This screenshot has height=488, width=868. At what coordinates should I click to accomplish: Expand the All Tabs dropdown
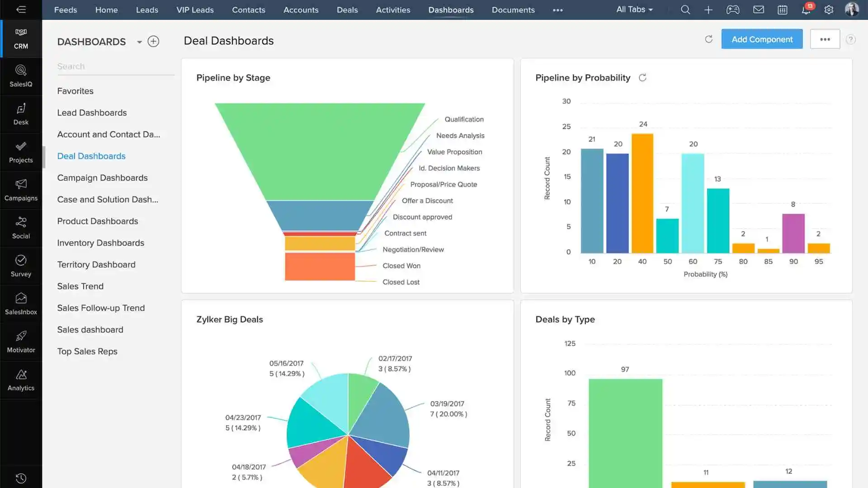634,9
